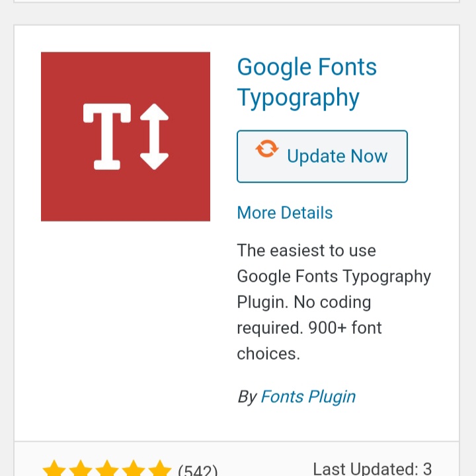Click the fourth rating star
Viewport: 476px width, 476px height.
(x=134, y=470)
